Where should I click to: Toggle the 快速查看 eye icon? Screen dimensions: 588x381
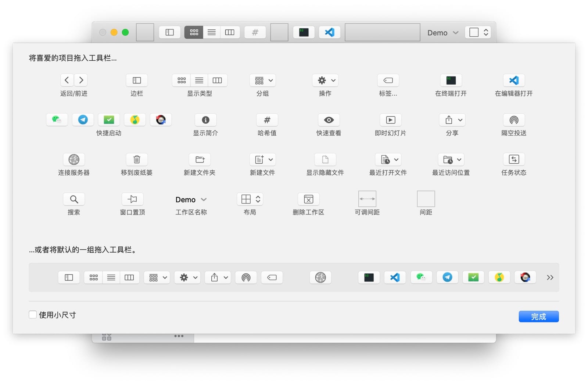tap(329, 120)
